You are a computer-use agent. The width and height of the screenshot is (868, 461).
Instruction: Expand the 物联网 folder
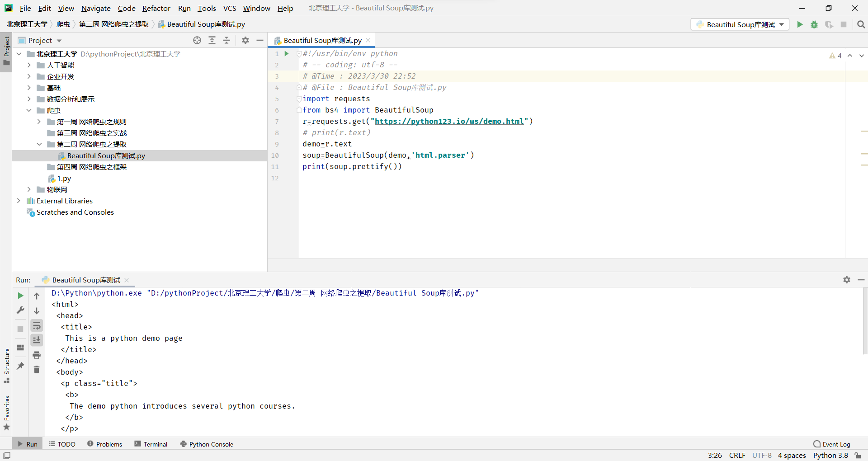[29, 189]
